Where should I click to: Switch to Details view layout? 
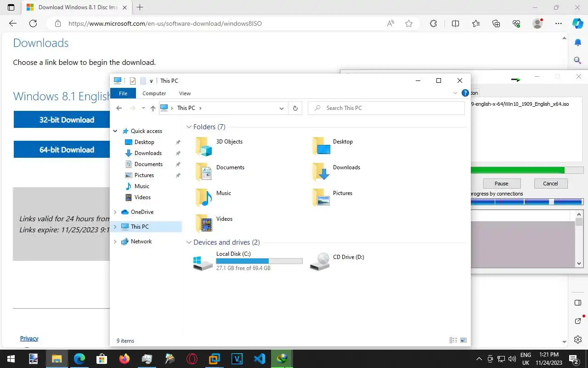coord(453,340)
